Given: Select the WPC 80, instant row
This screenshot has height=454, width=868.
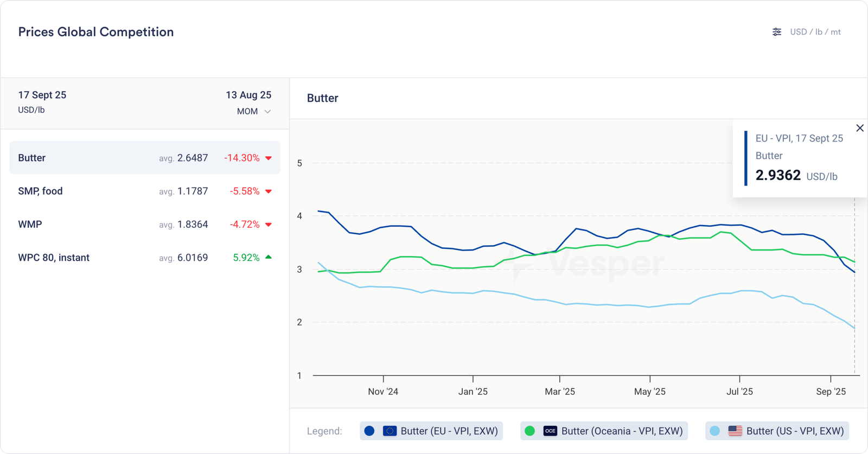Looking at the screenshot, I should click(144, 258).
